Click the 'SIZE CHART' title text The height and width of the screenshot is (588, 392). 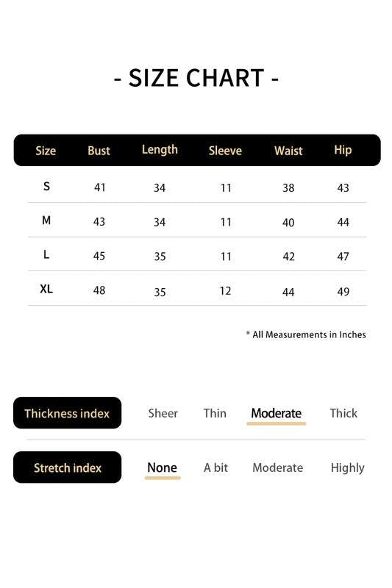coord(196,78)
